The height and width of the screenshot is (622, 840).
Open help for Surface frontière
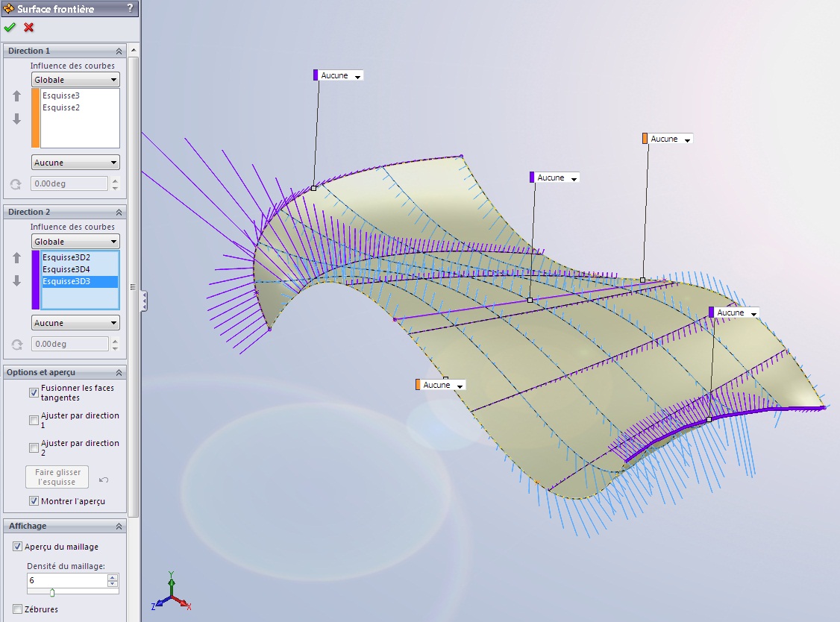[x=130, y=8]
